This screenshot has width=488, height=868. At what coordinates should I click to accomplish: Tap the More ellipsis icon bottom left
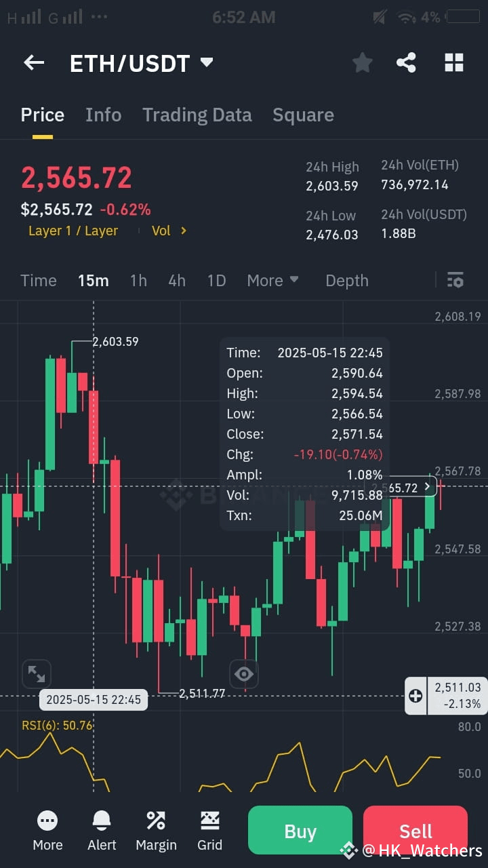coord(47,829)
